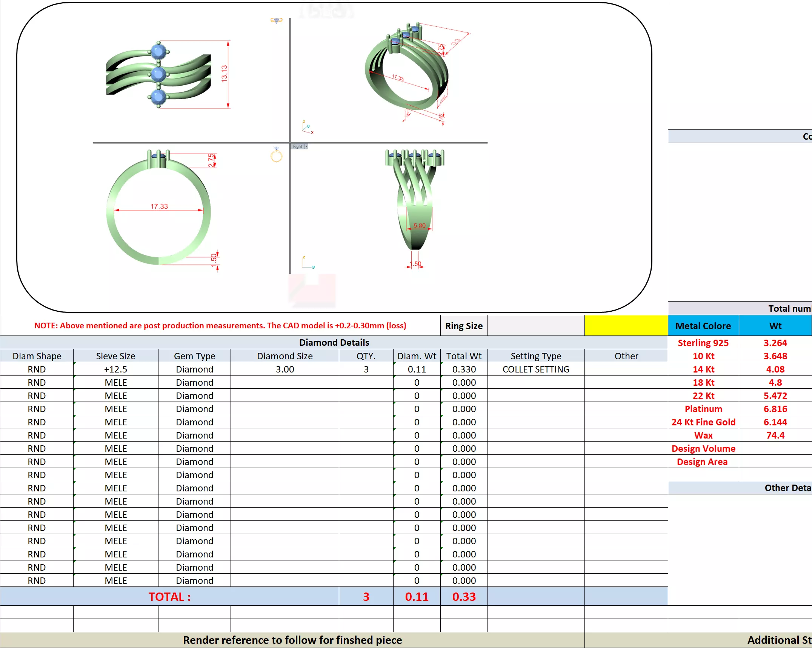Viewport: 812px width, 648px height.
Task: Click the XYZ axis gizmo in perspective view
Action: tap(308, 127)
